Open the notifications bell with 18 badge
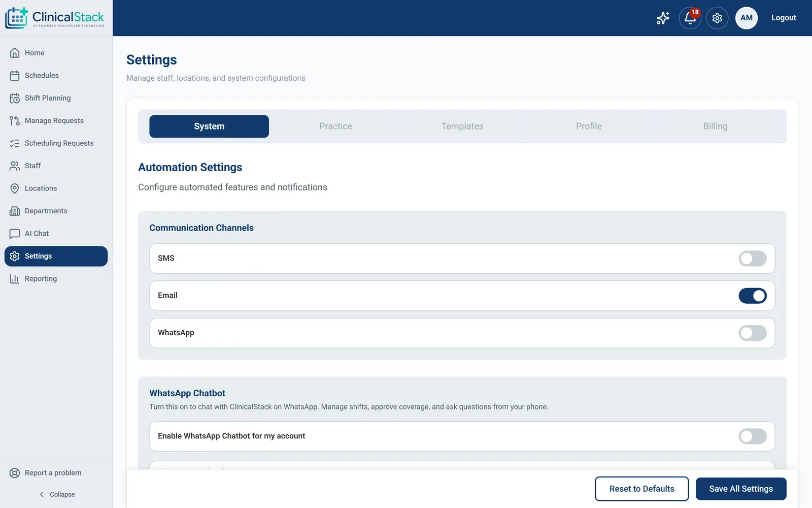Viewport: 812px width, 508px height. tap(690, 18)
